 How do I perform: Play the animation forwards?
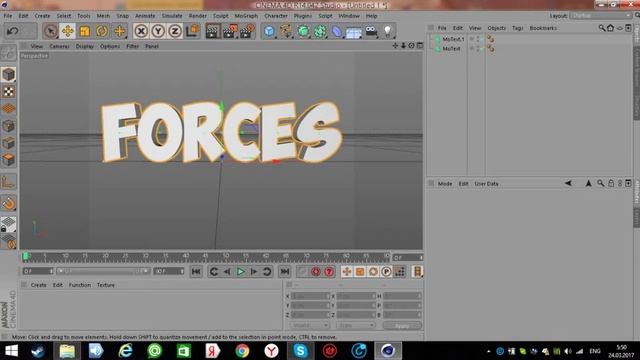pos(240,272)
